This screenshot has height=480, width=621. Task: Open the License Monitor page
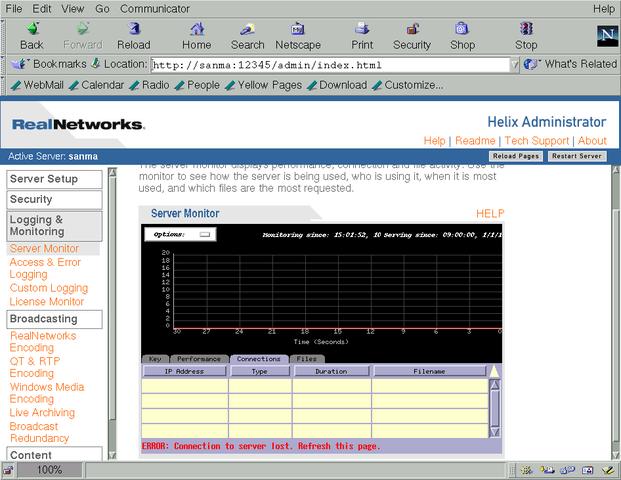click(47, 301)
